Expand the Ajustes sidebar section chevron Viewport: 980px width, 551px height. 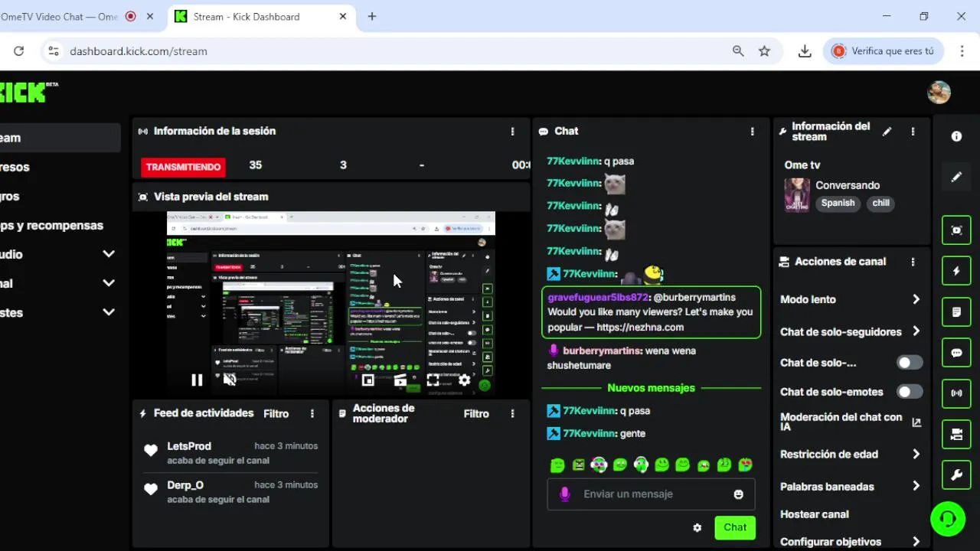pyautogui.click(x=109, y=312)
